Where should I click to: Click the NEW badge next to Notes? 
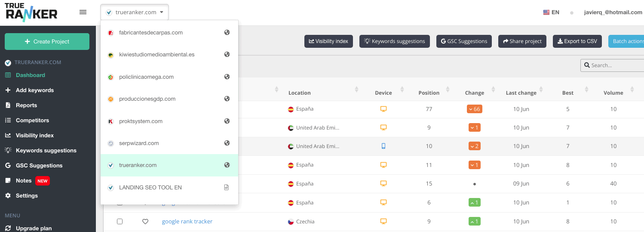(x=43, y=181)
